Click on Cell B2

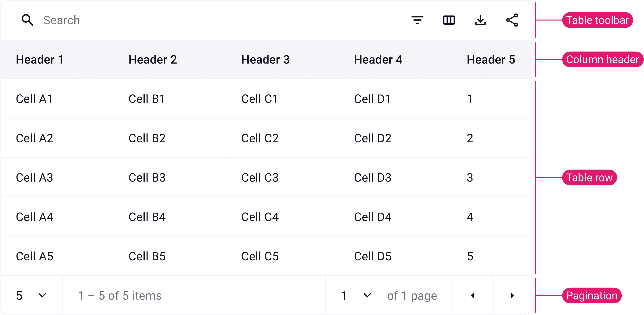pyautogui.click(x=147, y=138)
